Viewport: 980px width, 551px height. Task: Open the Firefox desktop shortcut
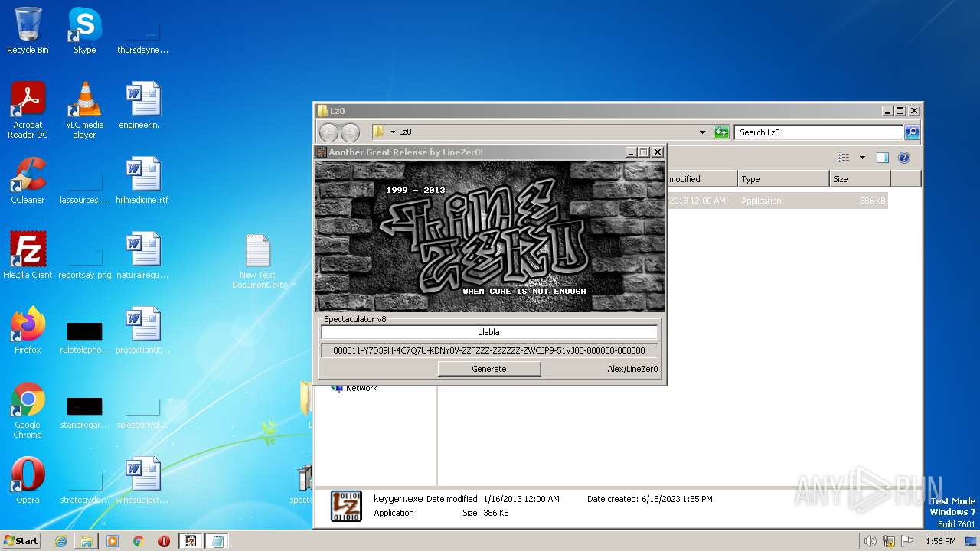click(28, 331)
